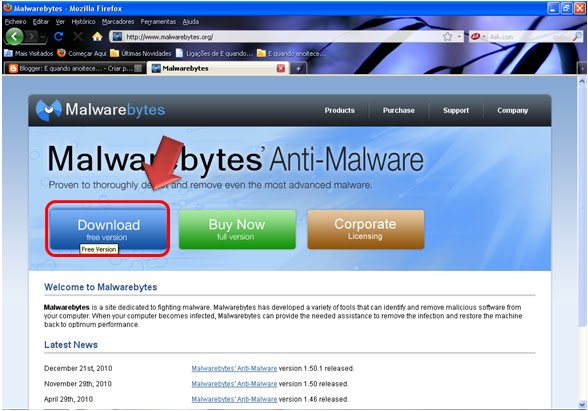This screenshot has width=588, height=411.
Task: Click the Começar Aqui bookmark
Action: click(x=82, y=53)
